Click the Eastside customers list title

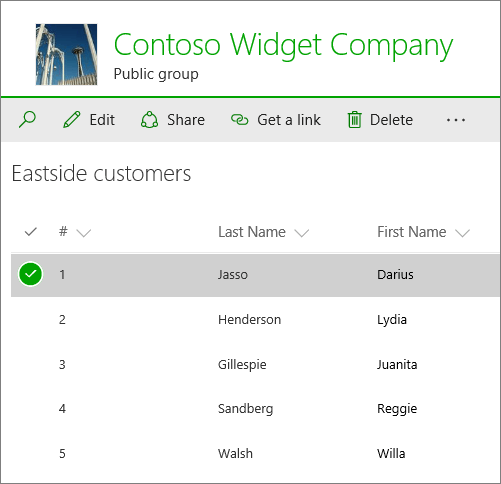101,173
